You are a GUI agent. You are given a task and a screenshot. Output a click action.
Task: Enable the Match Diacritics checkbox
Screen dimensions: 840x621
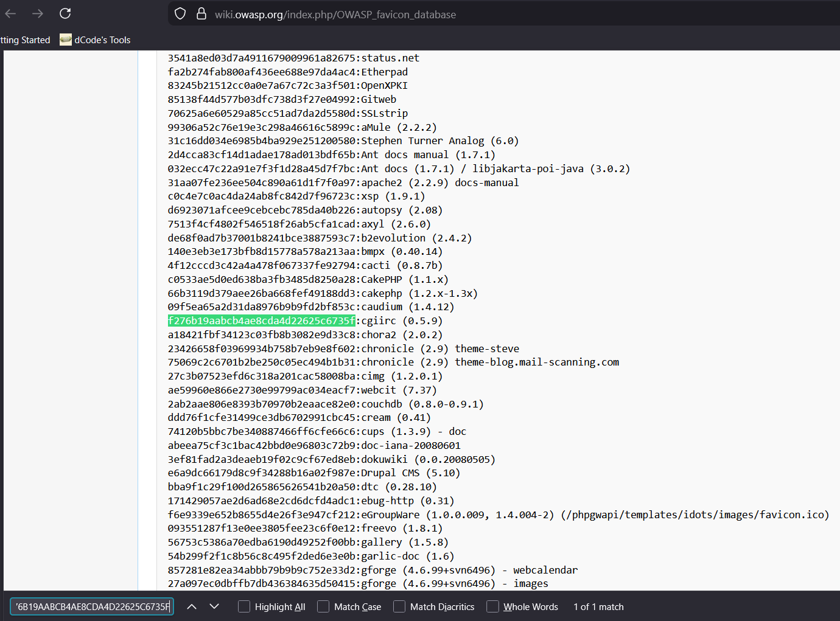click(399, 607)
